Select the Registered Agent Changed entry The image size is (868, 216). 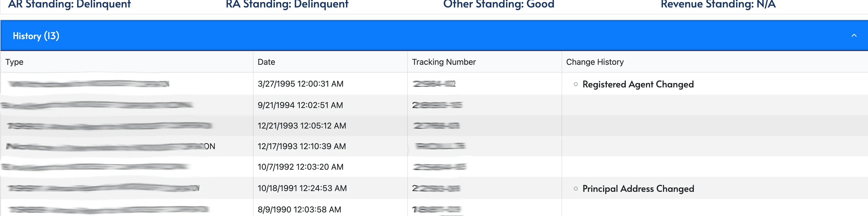pos(638,84)
